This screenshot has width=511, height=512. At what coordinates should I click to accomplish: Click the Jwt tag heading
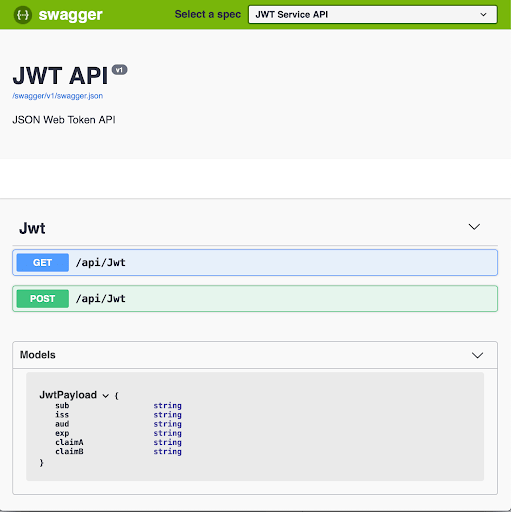32,228
